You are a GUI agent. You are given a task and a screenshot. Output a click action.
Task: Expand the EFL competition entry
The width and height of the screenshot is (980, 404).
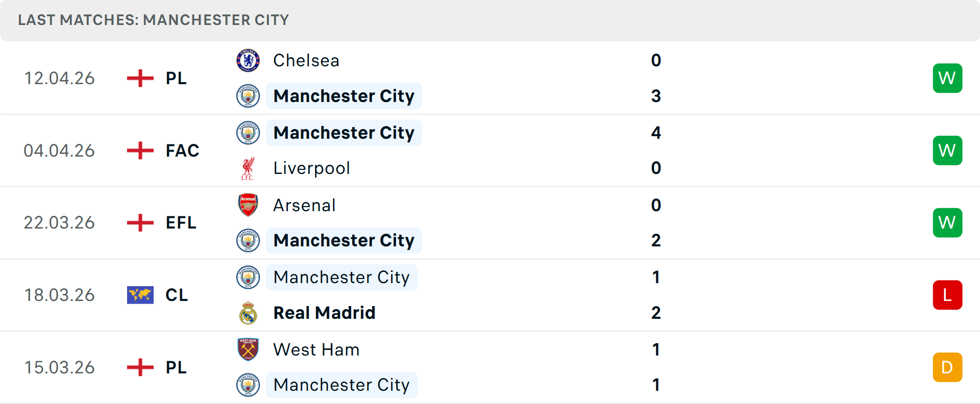180,222
